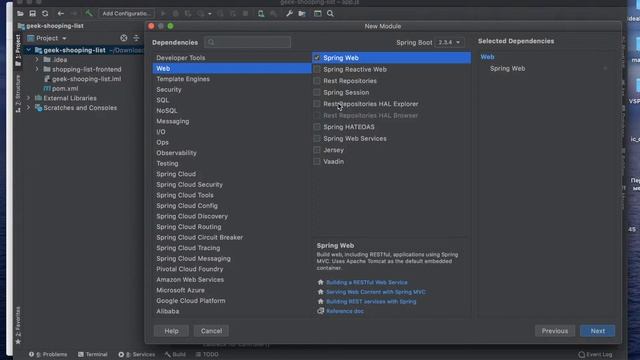Open Settings via wrench icon
Screen dimensions: 640x360
coord(289,13)
